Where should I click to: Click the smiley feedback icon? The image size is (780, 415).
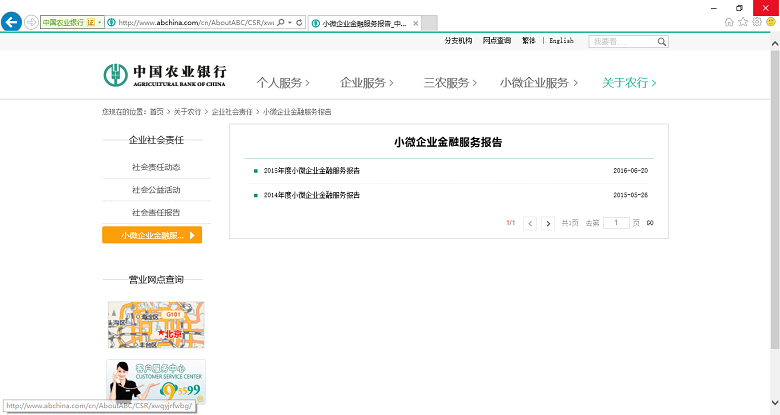771,22
